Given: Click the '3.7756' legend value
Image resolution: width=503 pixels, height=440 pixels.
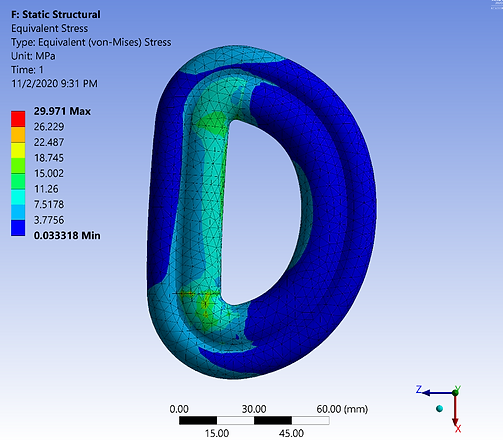Looking at the screenshot, I should pyautogui.click(x=49, y=220).
